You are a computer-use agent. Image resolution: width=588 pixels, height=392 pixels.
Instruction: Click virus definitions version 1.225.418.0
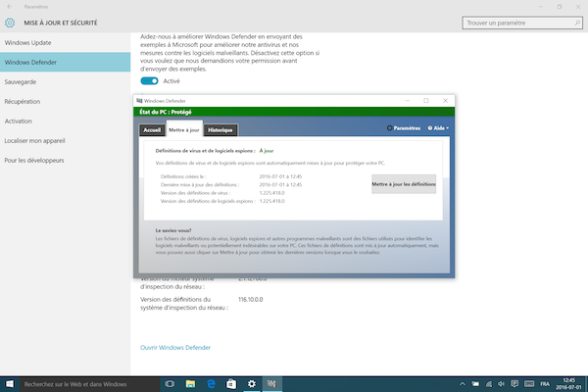coord(271,193)
